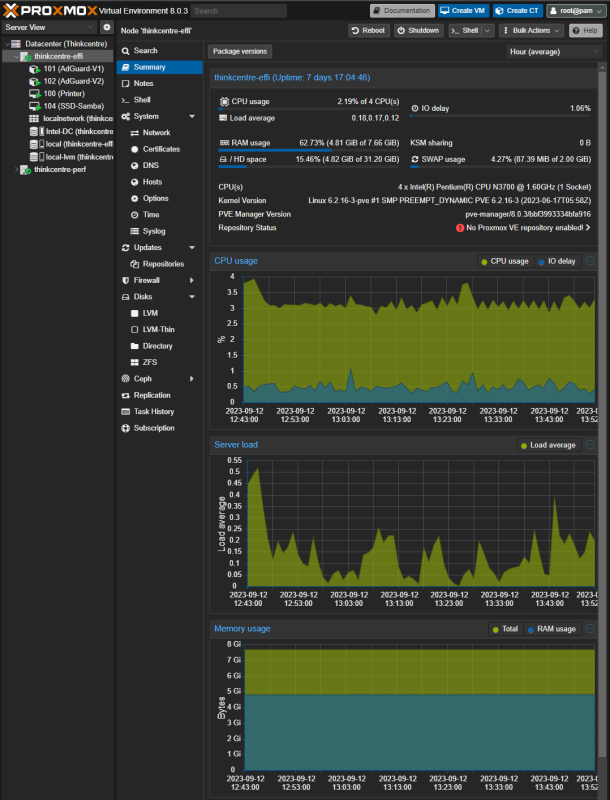
Task: Open the Notes menu item
Action: [159, 83]
